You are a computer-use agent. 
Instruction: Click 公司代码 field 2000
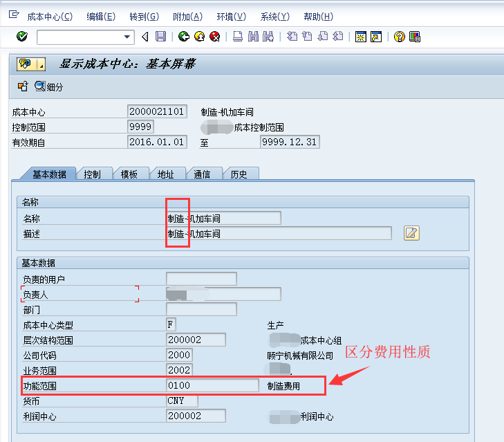[x=179, y=355]
